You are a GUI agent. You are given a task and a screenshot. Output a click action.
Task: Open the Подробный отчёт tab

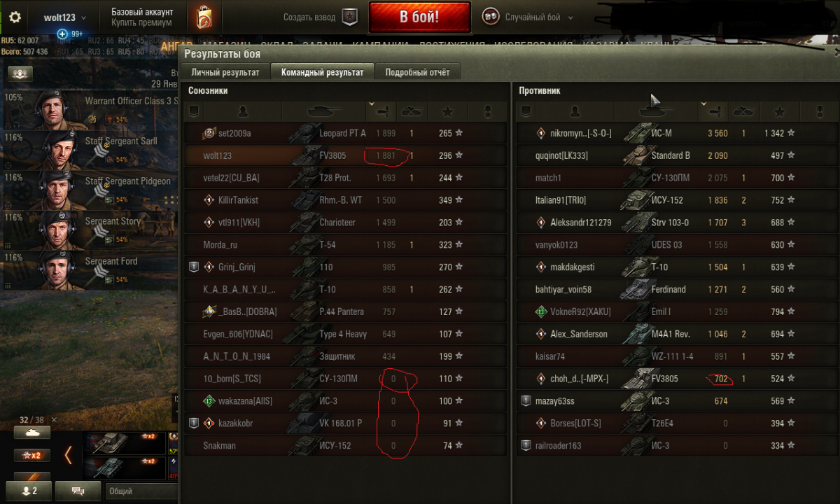418,72
